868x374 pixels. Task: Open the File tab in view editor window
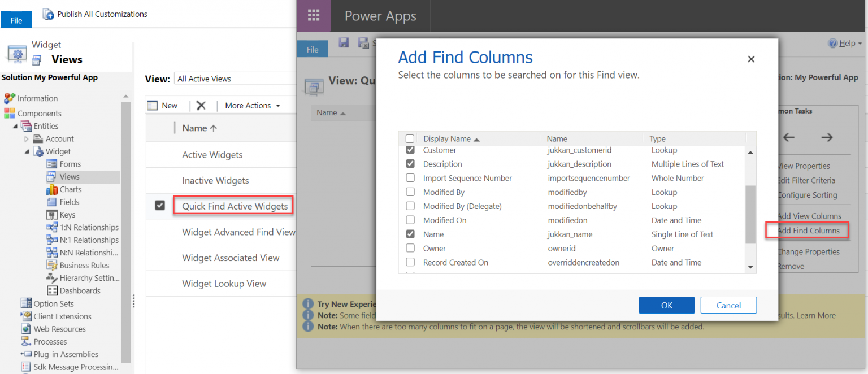coord(313,50)
